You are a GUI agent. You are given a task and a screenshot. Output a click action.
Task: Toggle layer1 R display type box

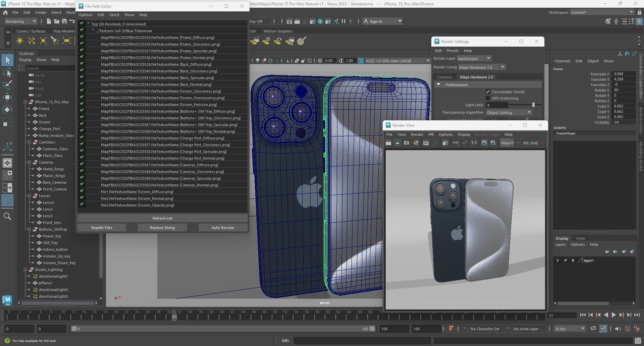(x=573, y=261)
